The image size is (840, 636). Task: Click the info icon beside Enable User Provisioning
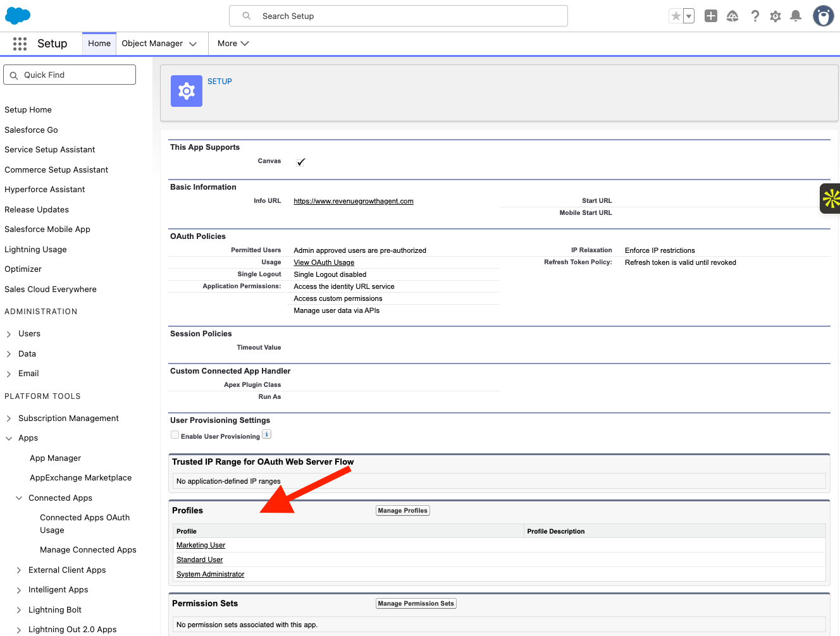266,434
